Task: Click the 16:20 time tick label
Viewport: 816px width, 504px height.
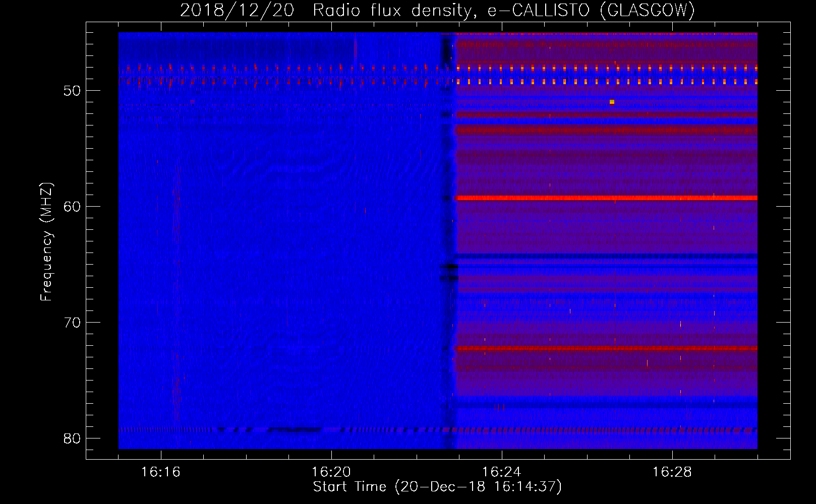Action: tap(331, 472)
